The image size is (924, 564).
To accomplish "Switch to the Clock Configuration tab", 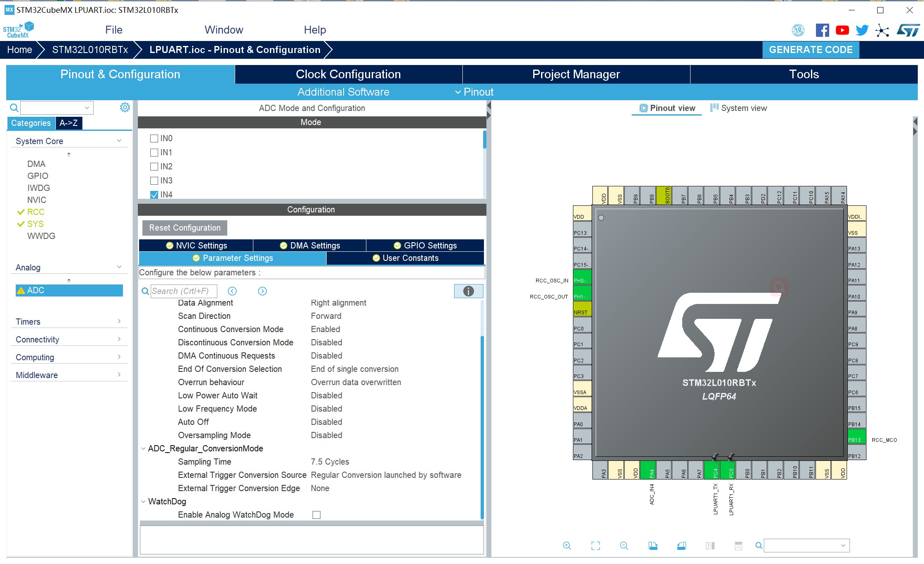I will (x=348, y=74).
